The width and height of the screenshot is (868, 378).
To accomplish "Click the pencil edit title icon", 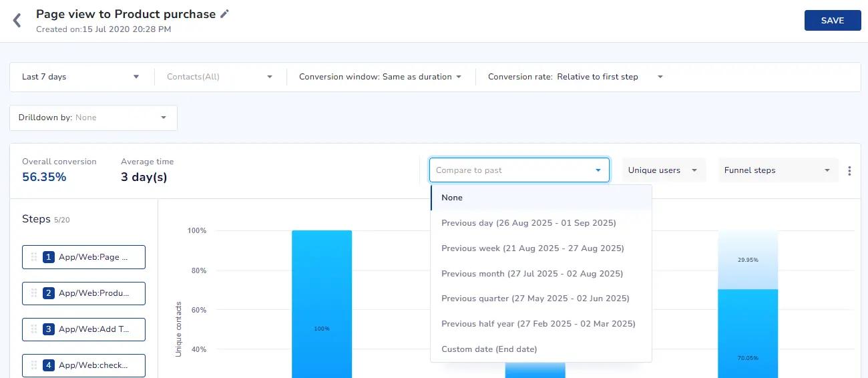I will [225, 14].
